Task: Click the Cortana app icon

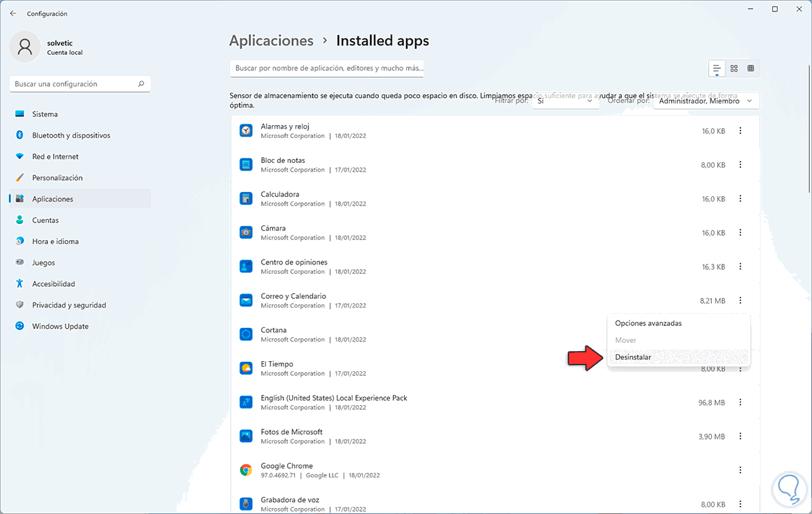Action: [246, 334]
